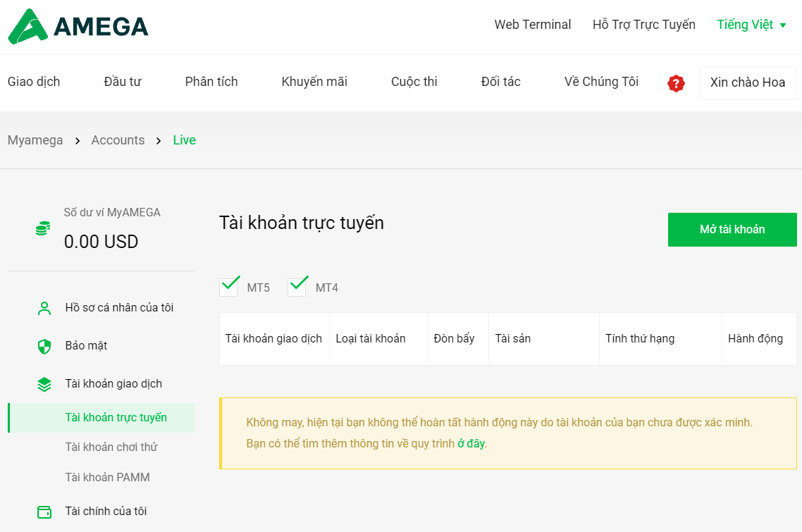Screen dimensions: 802x532
Task: Click the green coins wallet balance icon
Action: [43, 228]
